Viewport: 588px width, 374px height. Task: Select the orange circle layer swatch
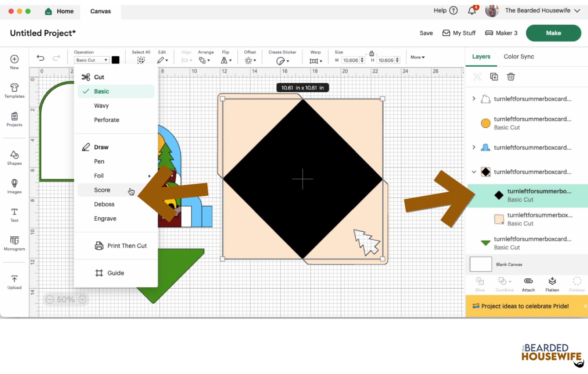click(x=485, y=123)
